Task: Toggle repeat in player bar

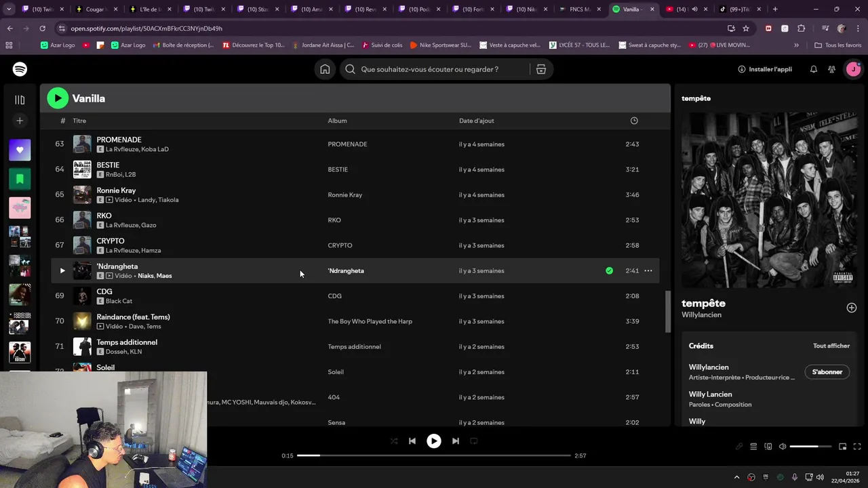Action: pyautogui.click(x=474, y=441)
